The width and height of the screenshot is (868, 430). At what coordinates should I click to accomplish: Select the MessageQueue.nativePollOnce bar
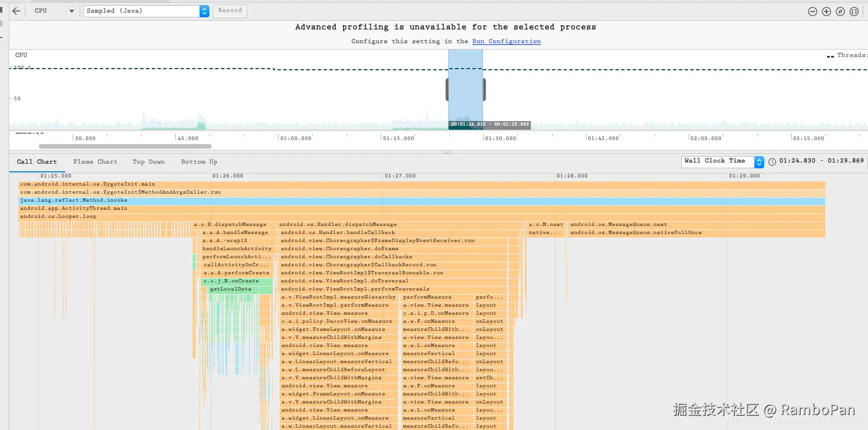pyautogui.click(x=696, y=233)
